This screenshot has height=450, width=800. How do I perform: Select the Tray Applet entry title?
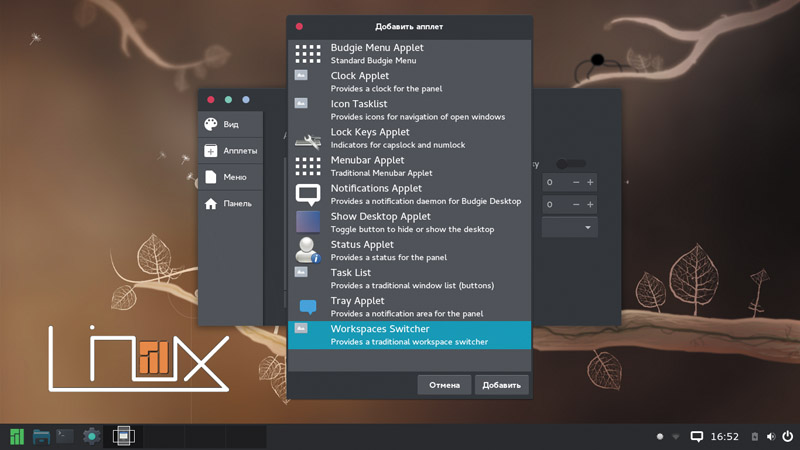coord(357,301)
